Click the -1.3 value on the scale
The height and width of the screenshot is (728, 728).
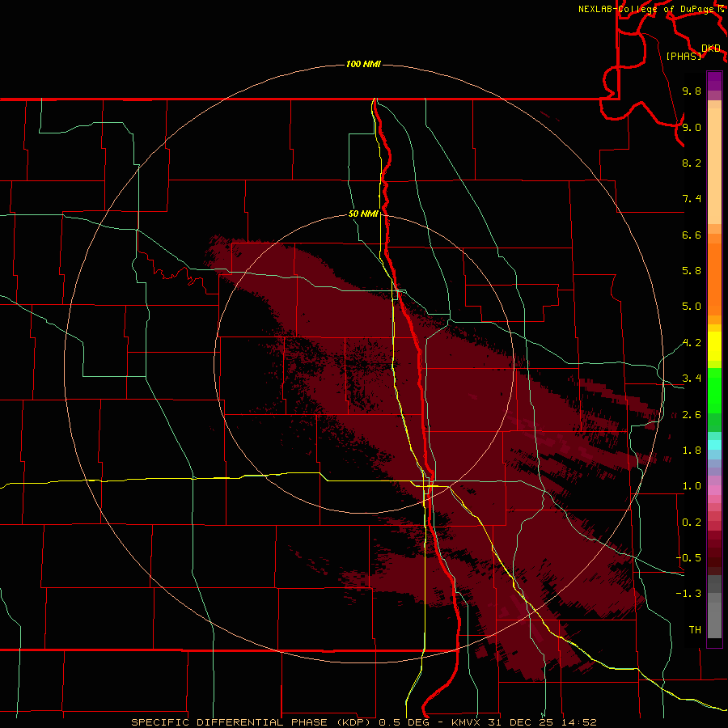(x=688, y=594)
